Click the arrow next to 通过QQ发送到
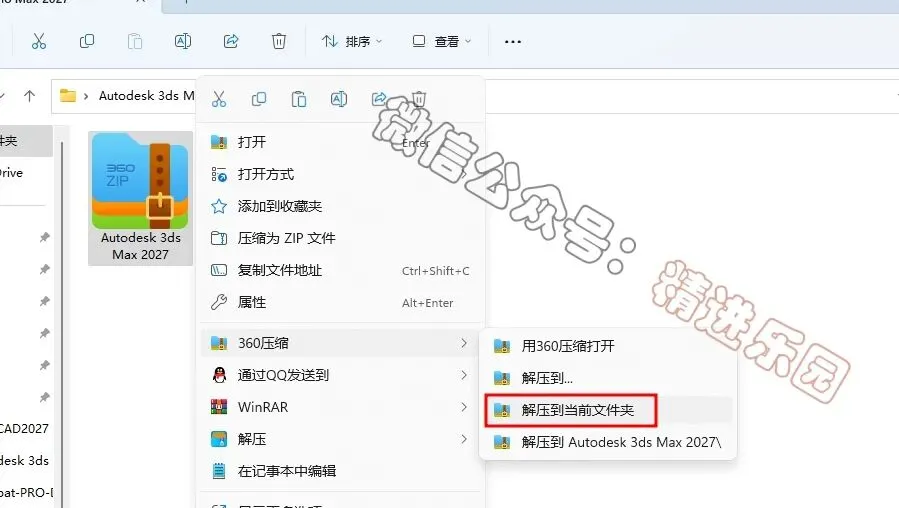This screenshot has height=508, width=899. (463, 375)
